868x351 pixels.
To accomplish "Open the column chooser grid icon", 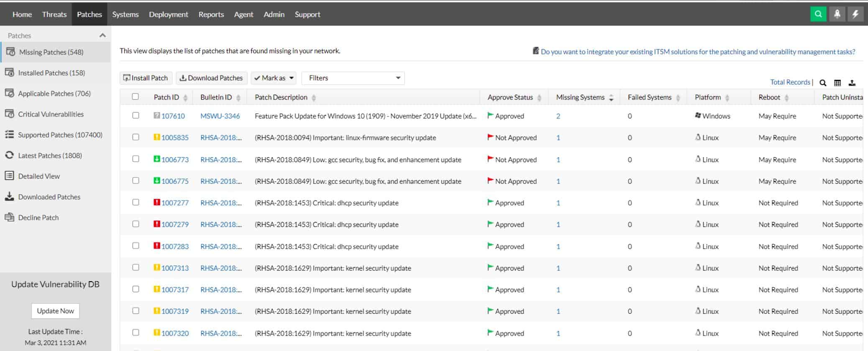I will tap(837, 83).
